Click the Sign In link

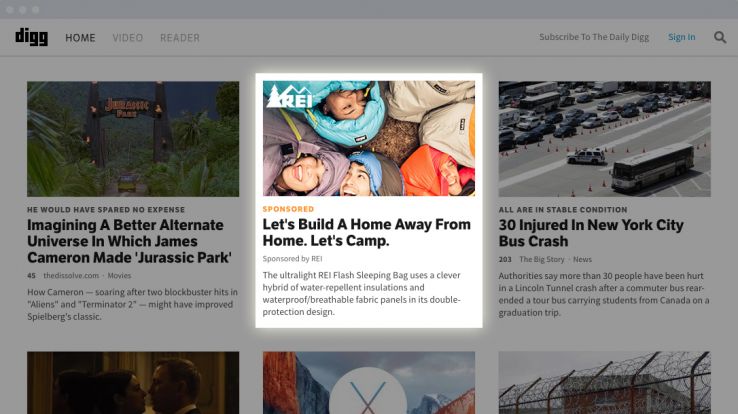pos(682,37)
